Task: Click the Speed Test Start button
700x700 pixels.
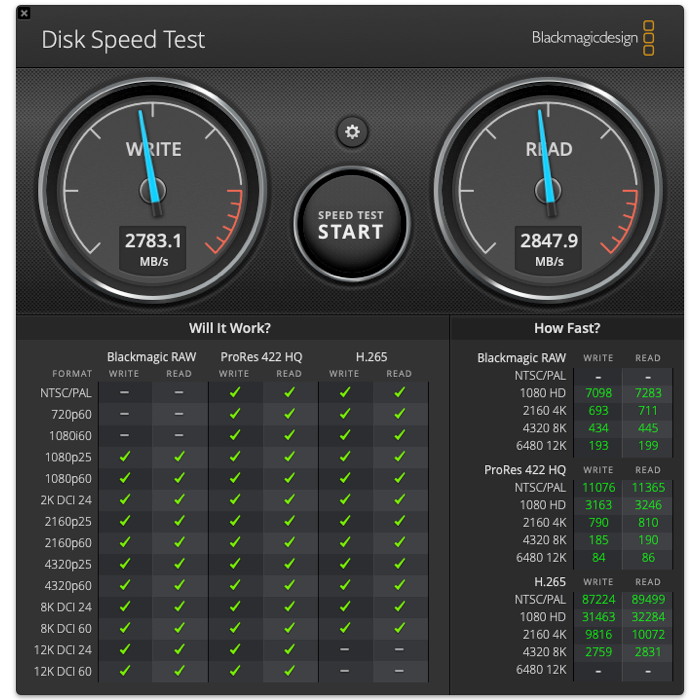Action: [351, 223]
